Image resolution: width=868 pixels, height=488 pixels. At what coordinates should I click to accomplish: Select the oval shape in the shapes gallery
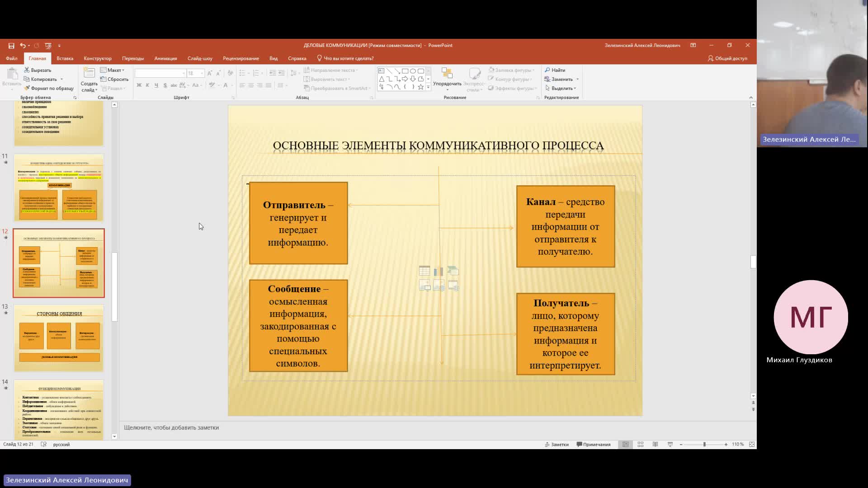tap(413, 71)
